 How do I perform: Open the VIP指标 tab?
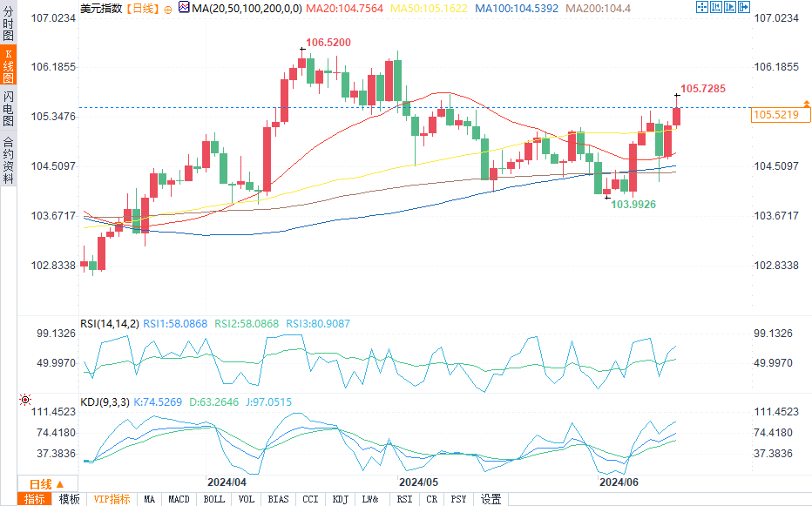(x=112, y=499)
